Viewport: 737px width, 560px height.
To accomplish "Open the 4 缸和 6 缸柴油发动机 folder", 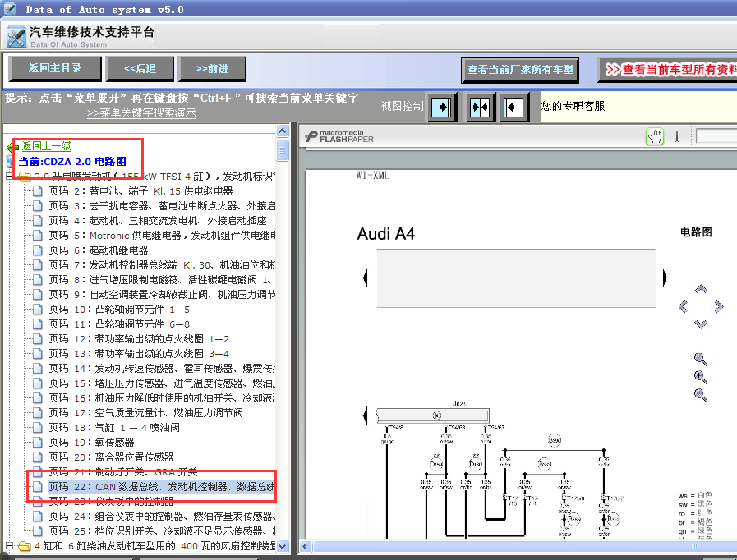I will click(x=155, y=546).
